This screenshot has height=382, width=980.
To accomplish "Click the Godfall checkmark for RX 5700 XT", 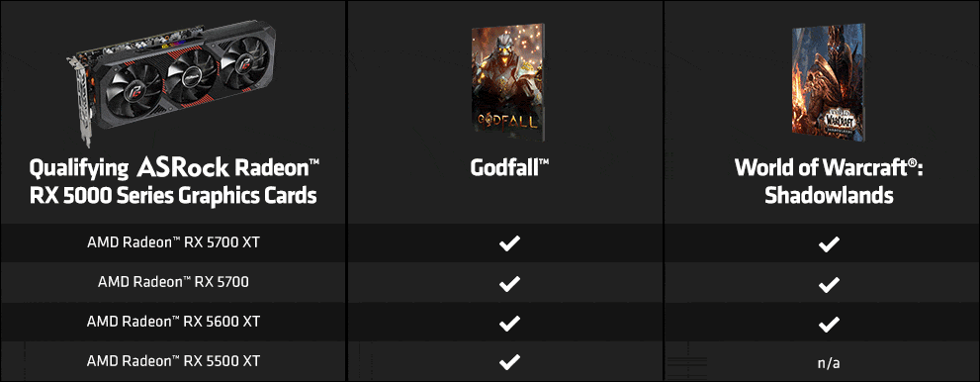I will point(509,243).
